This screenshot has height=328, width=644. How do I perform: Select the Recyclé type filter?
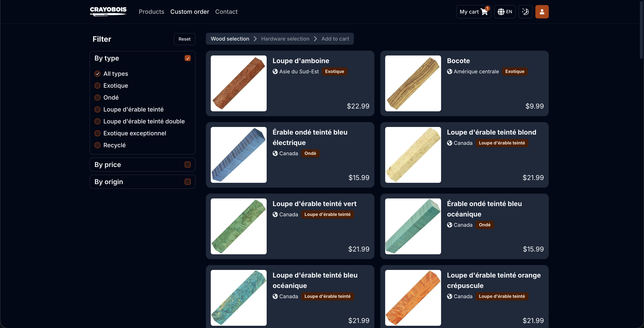[97, 145]
